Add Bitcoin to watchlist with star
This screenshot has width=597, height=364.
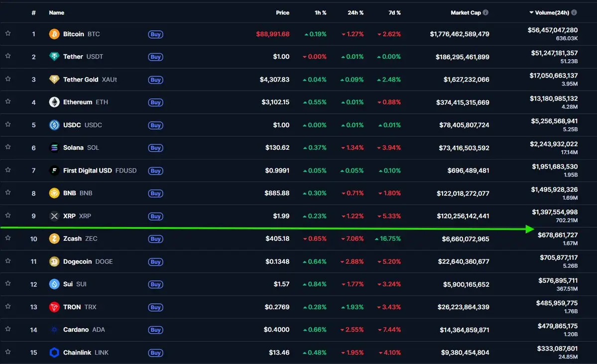point(8,33)
